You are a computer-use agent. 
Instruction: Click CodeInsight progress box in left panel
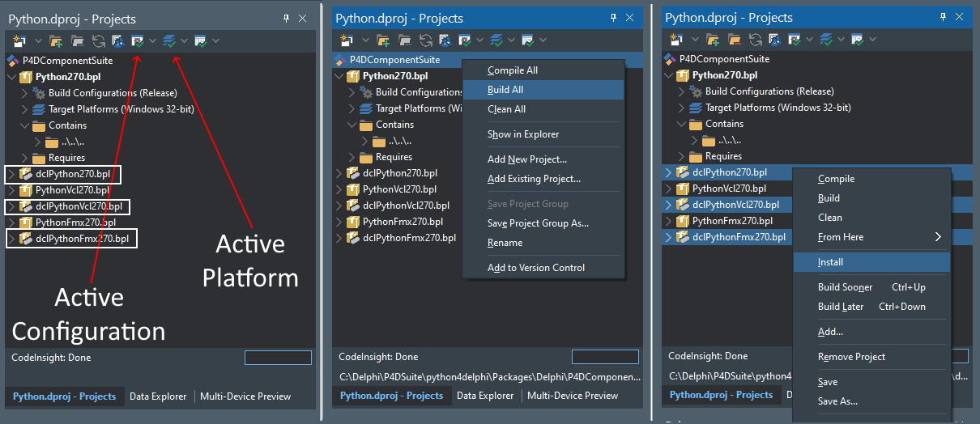[x=279, y=358]
